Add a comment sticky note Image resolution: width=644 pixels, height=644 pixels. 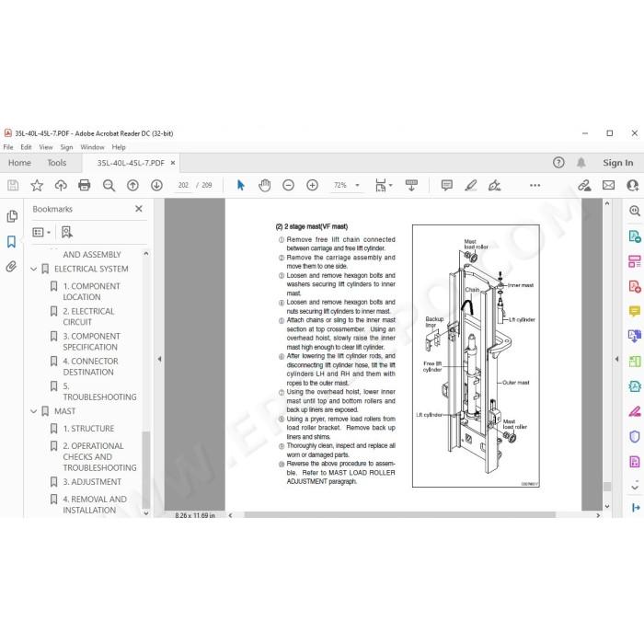tap(447, 185)
